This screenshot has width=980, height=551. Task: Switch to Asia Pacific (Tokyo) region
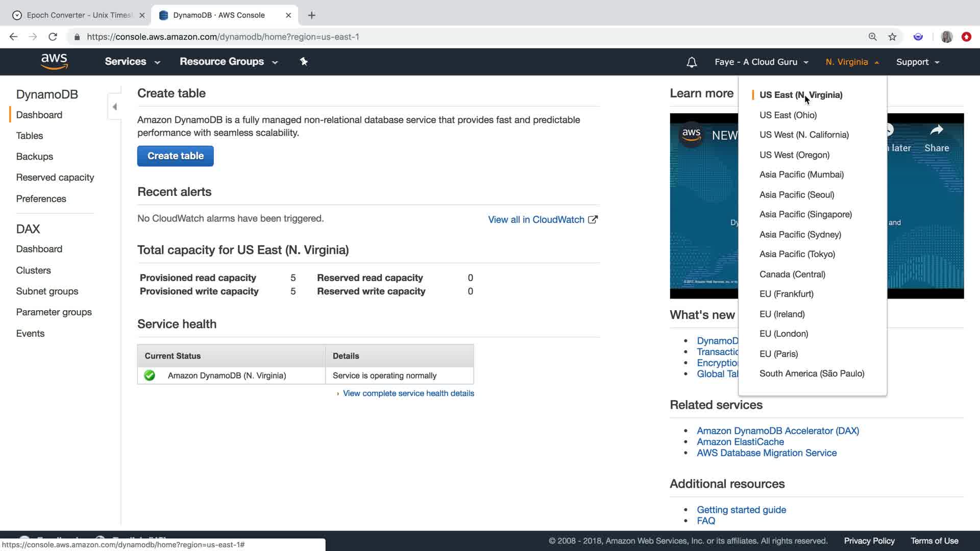coord(797,254)
